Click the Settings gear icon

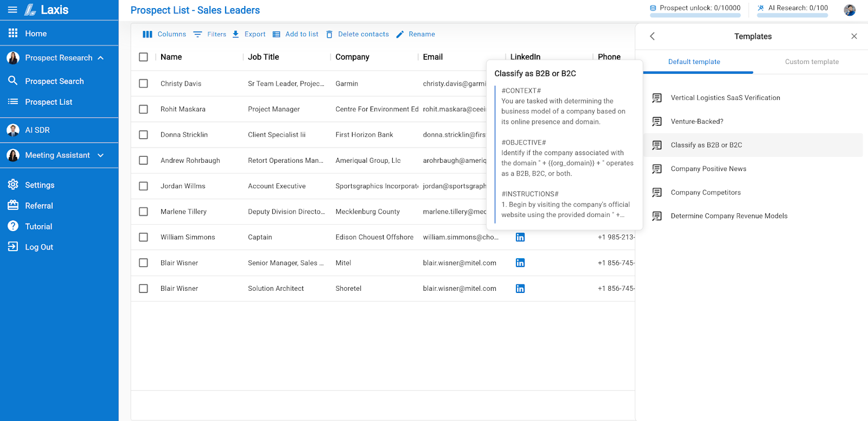[x=13, y=184]
